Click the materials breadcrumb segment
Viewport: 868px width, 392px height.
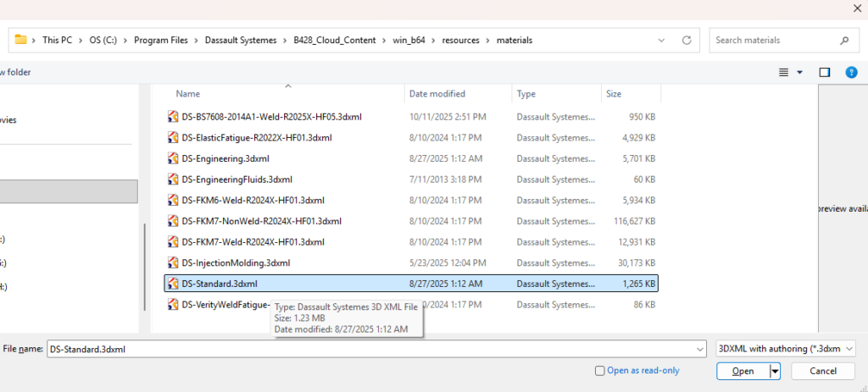(x=515, y=41)
